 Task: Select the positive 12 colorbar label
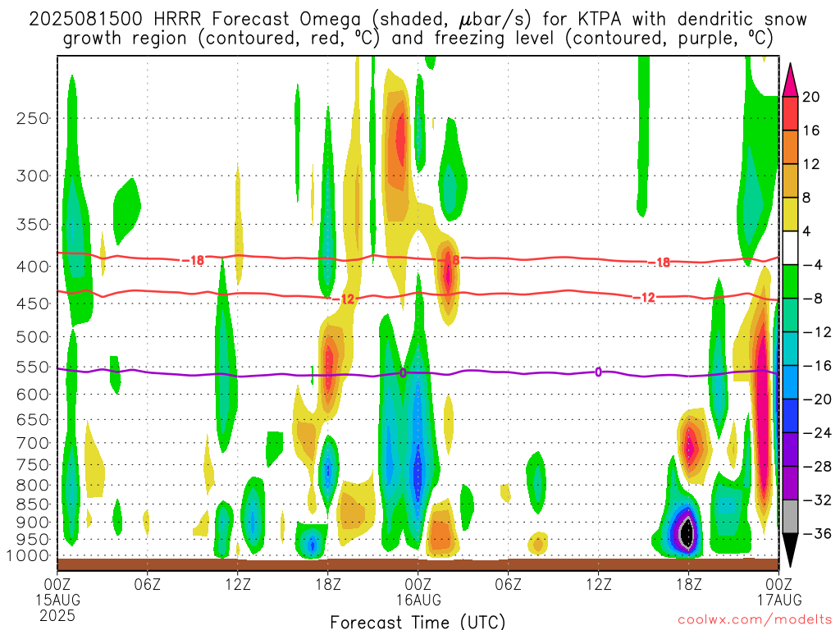[x=811, y=164]
